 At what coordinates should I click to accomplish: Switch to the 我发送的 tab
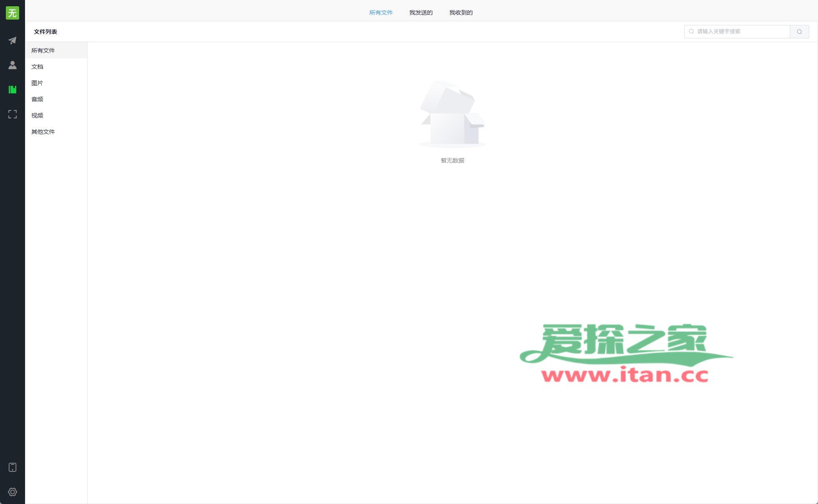(421, 13)
